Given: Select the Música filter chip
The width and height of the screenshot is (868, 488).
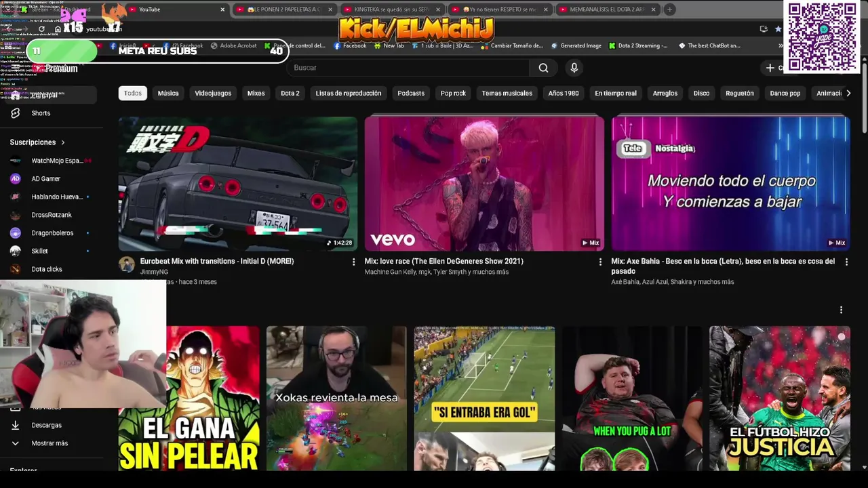Looking at the screenshot, I should (x=168, y=93).
